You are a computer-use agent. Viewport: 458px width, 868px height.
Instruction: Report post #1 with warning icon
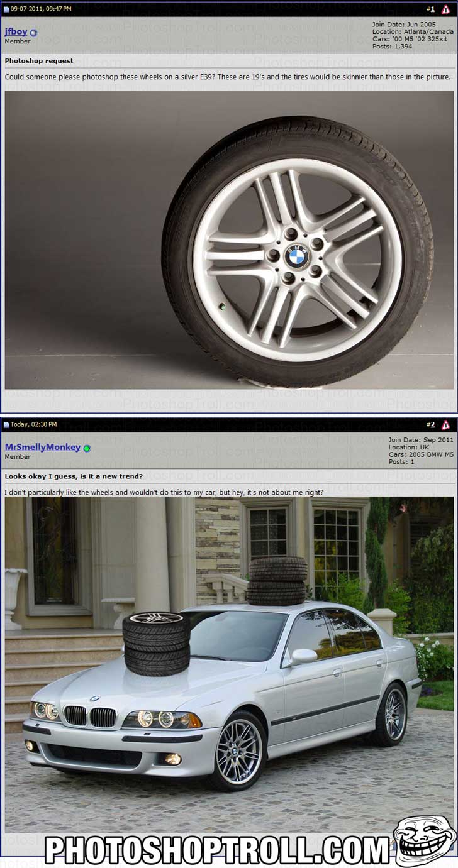(445, 9)
